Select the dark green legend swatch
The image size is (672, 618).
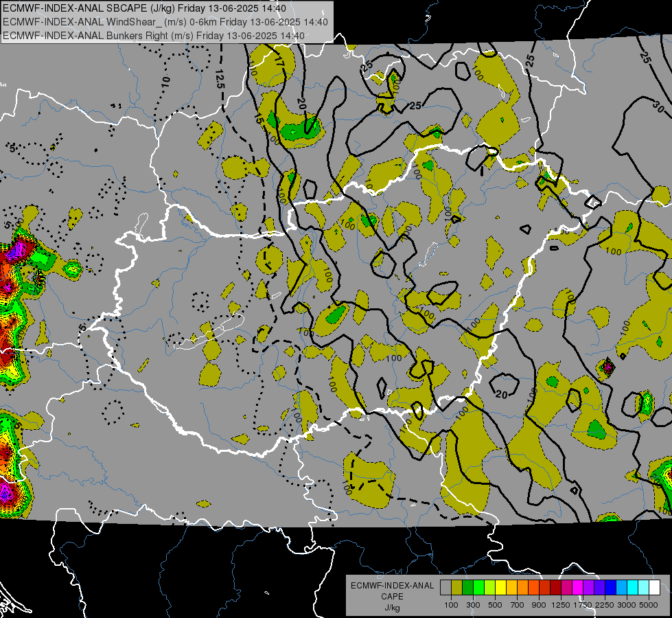pyautogui.click(x=467, y=587)
